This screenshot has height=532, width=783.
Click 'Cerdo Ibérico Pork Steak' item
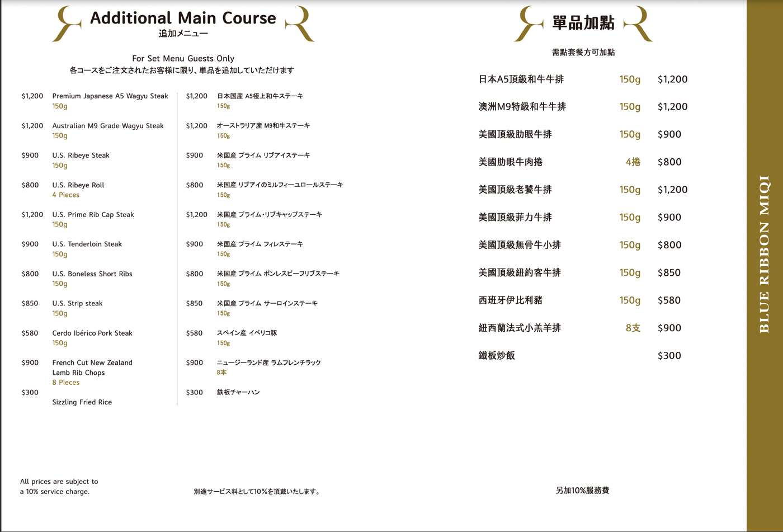click(92, 333)
